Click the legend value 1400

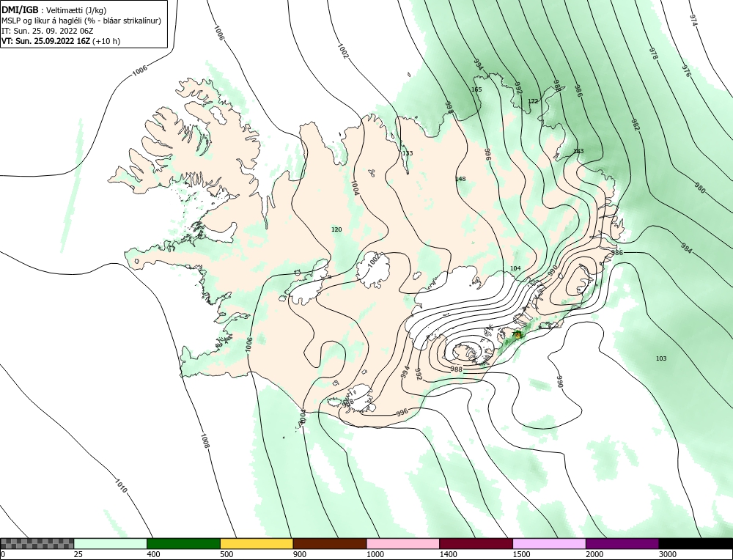click(448, 554)
